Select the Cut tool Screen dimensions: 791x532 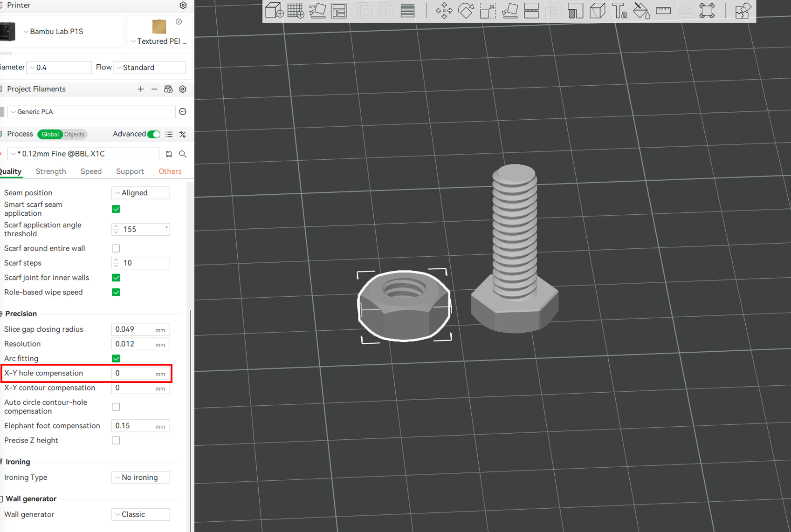(x=531, y=10)
